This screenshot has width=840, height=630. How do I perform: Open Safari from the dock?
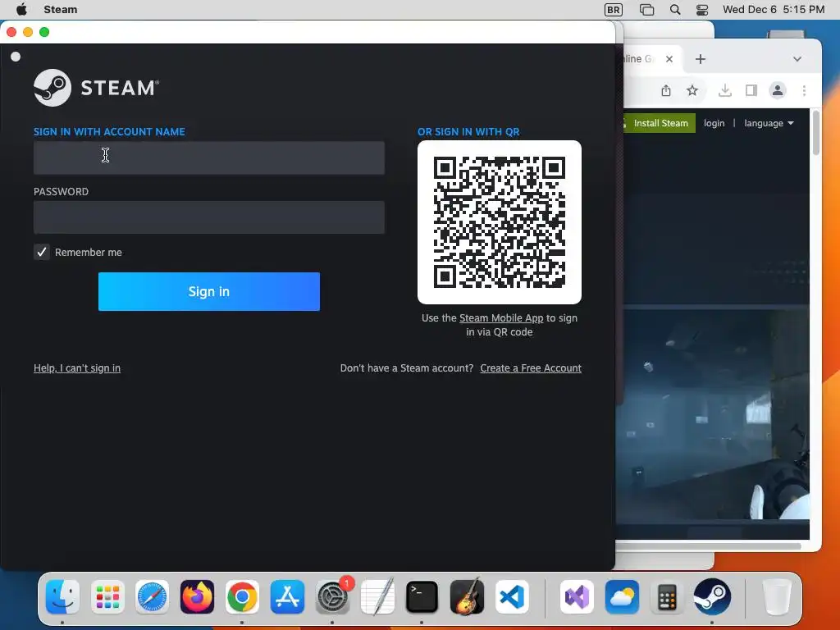click(x=152, y=597)
